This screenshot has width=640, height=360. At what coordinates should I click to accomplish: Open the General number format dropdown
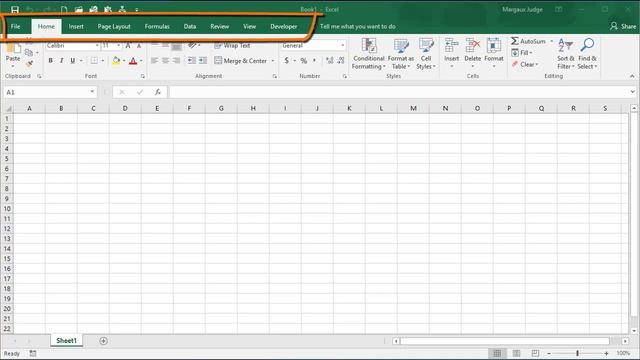pos(342,46)
